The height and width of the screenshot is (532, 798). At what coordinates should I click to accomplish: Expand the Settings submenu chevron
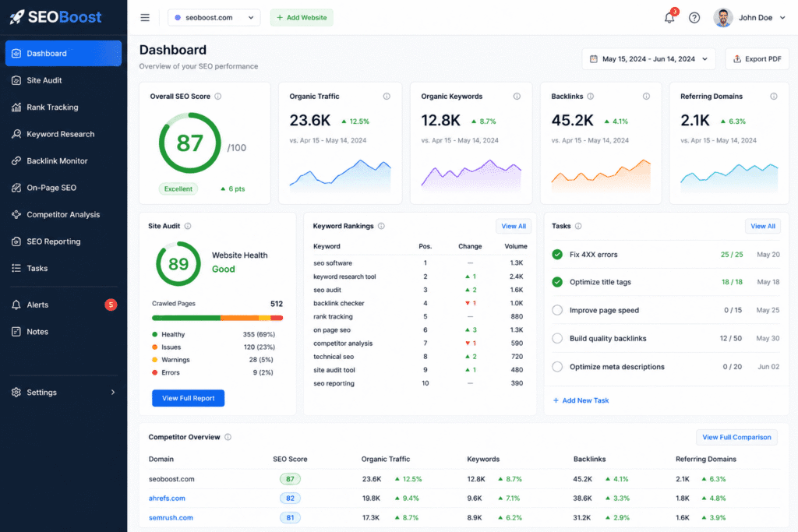(113, 392)
